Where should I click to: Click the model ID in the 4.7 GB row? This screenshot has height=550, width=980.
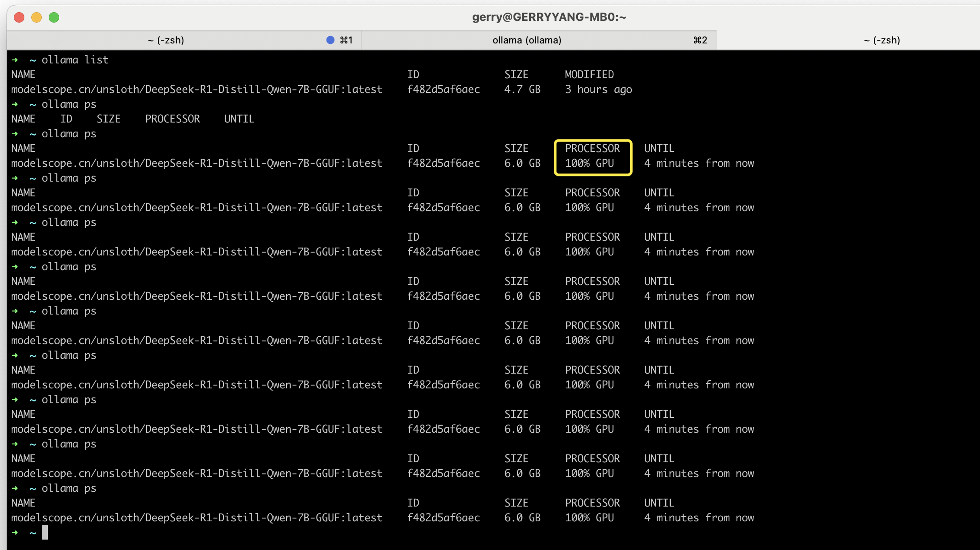pyautogui.click(x=443, y=89)
